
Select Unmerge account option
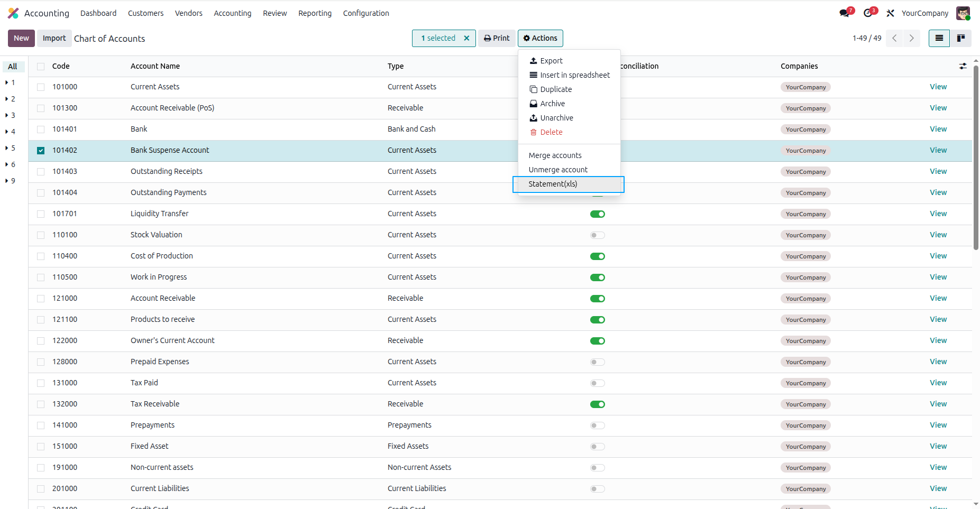tap(569, 170)
